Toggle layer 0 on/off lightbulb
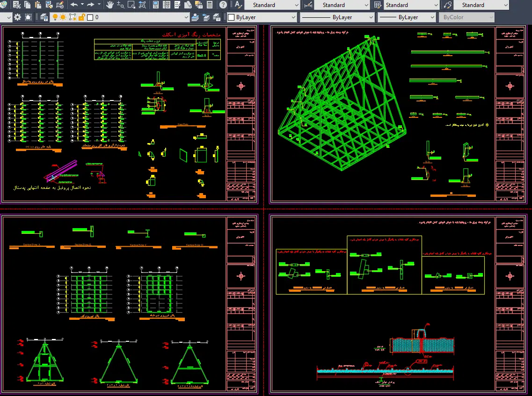Image resolution: width=532 pixels, height=396 pixels. click(55, 17)
